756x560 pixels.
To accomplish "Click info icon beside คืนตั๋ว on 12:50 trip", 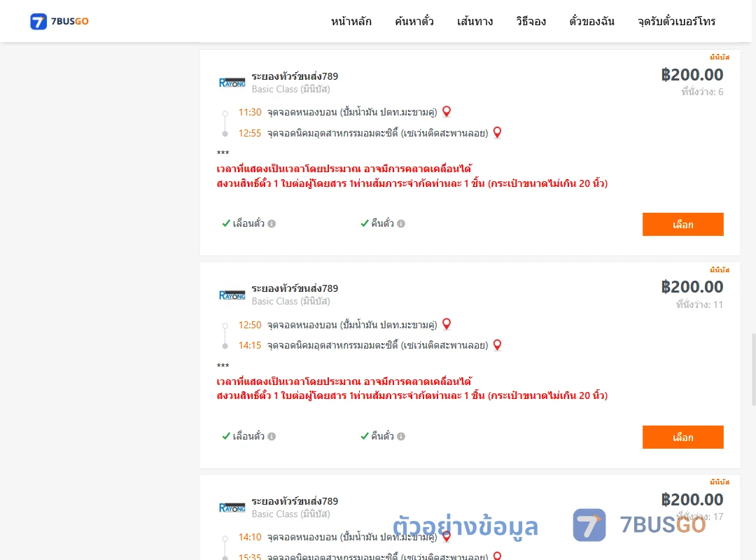I will 401,436.
